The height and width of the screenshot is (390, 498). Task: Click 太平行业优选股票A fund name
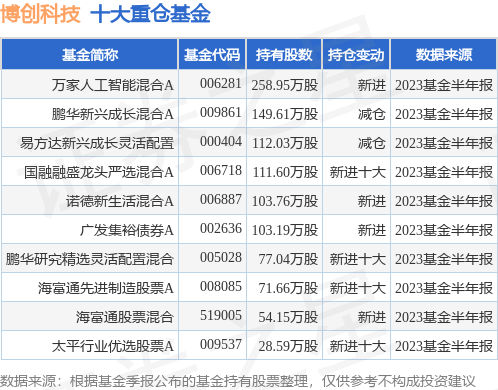click(x=113, y=346)
